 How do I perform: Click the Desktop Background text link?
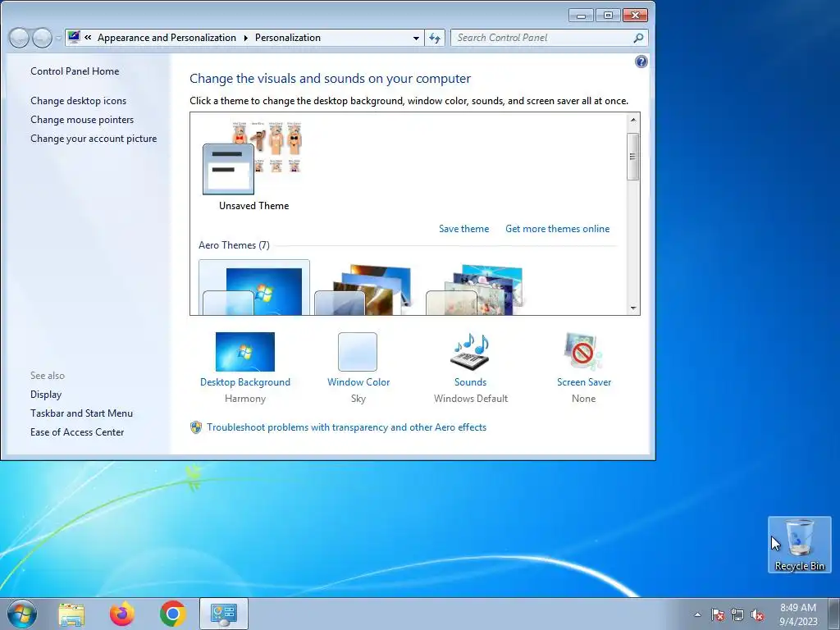point(244,382)
